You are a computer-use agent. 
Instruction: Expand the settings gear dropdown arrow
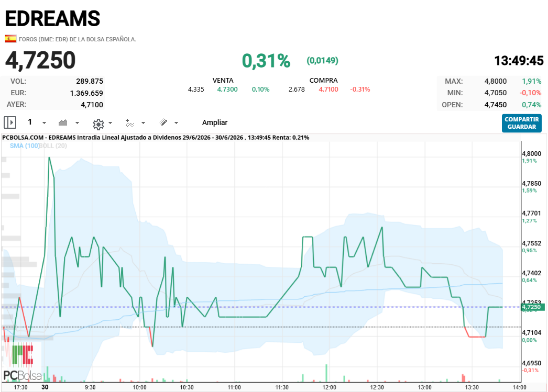pyautogui.click(x=111, y=123)
